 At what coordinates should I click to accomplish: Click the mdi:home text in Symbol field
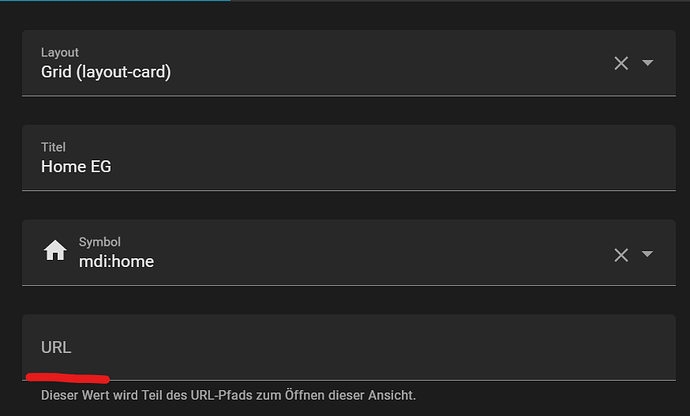116,262
